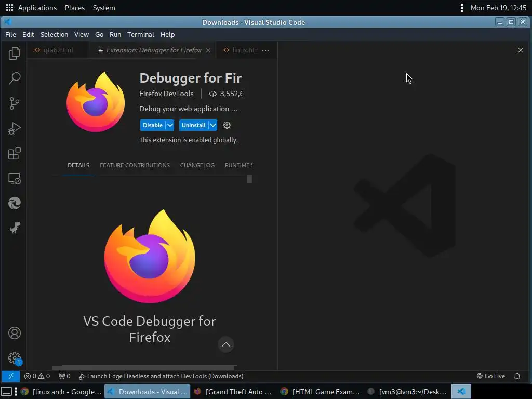The image size is (532, 399).
Task: Open extension settings gear next to Uninstall
Action: click(227, 125)
